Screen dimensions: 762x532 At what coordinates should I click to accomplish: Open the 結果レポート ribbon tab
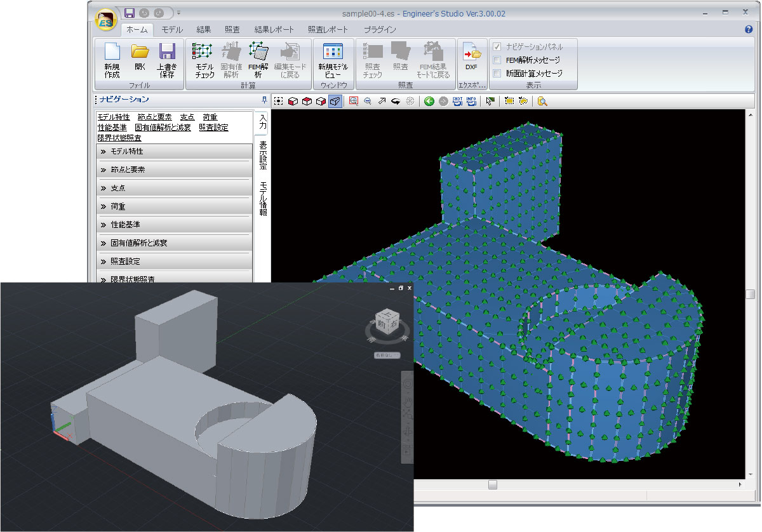click(x=274, y=29)
